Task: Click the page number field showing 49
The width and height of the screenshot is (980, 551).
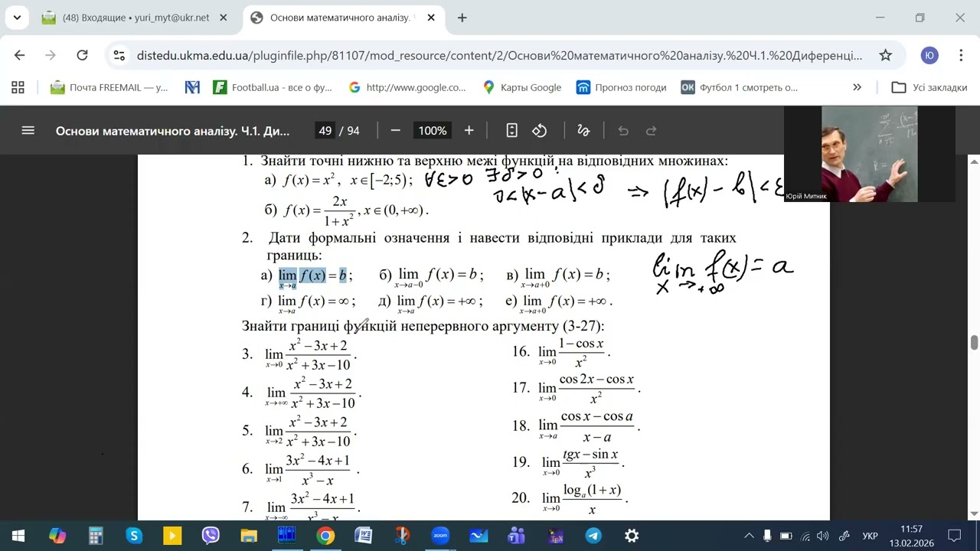Action: (325, 131)
